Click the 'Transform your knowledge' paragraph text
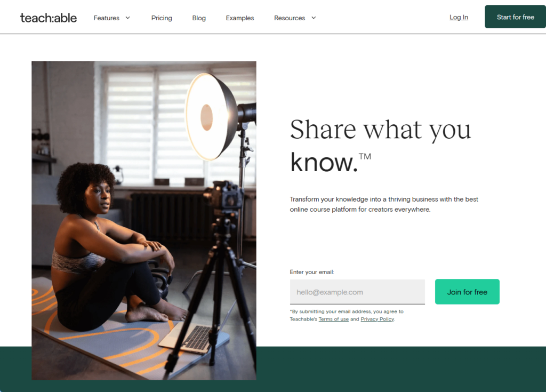Image resolution: width=546 pixels, height=392 pixels. 384,204
